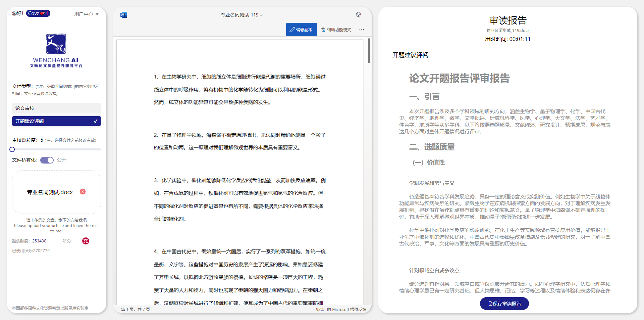Click the red 充 recharge icon
Screen dimensions: 644x320
(86, 241)
